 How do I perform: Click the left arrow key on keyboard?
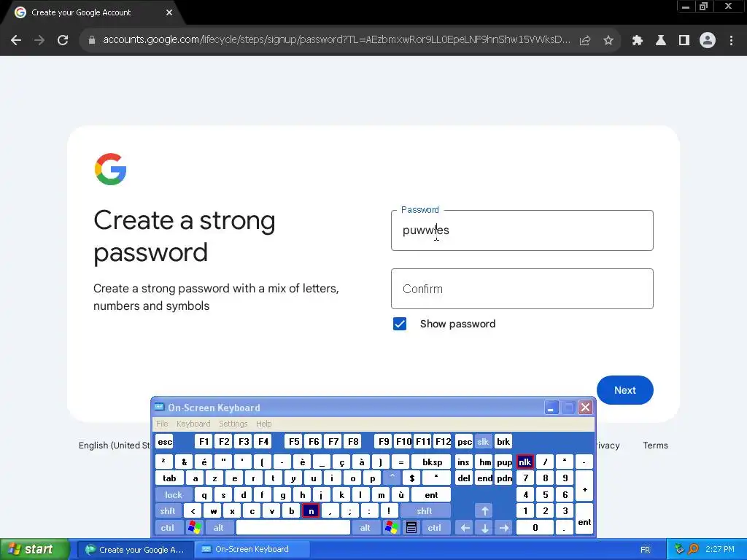[x=465, y=528]
